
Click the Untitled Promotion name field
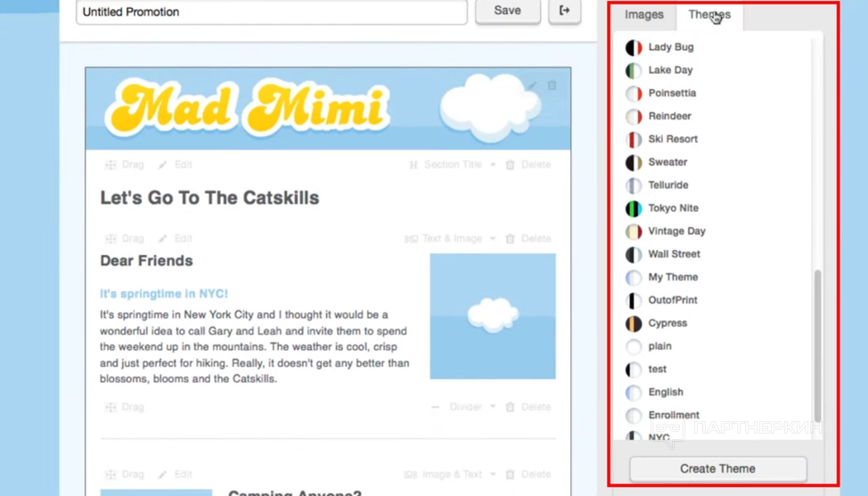271,12
